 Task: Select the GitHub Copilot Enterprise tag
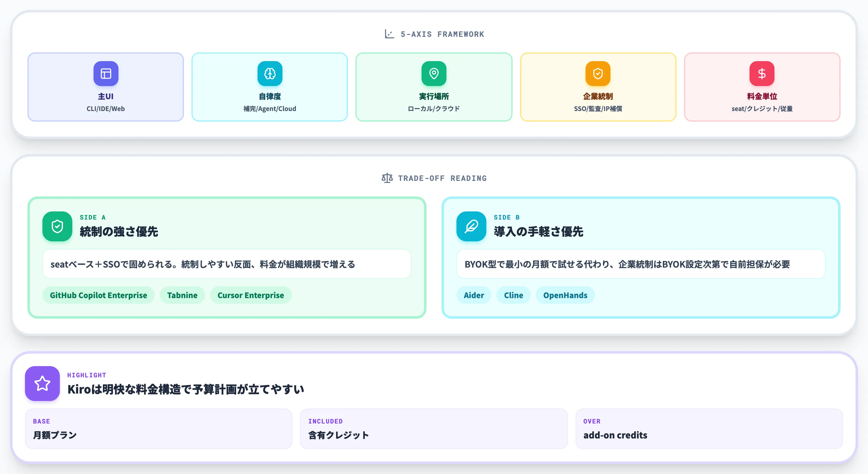tap(99, 295)
